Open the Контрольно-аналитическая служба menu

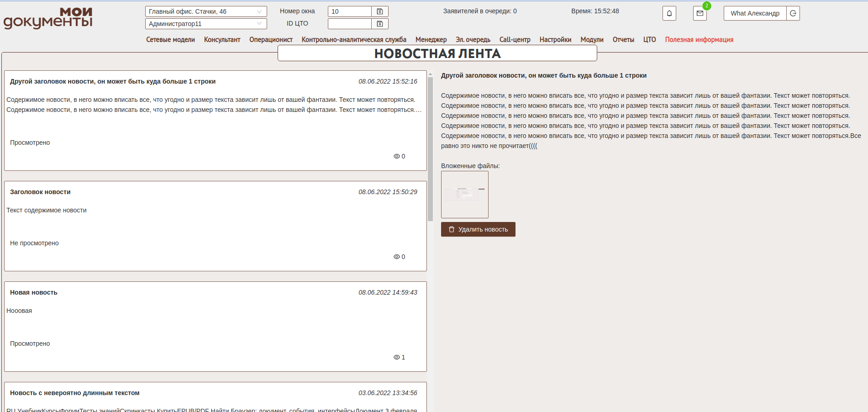pos(353,40)
